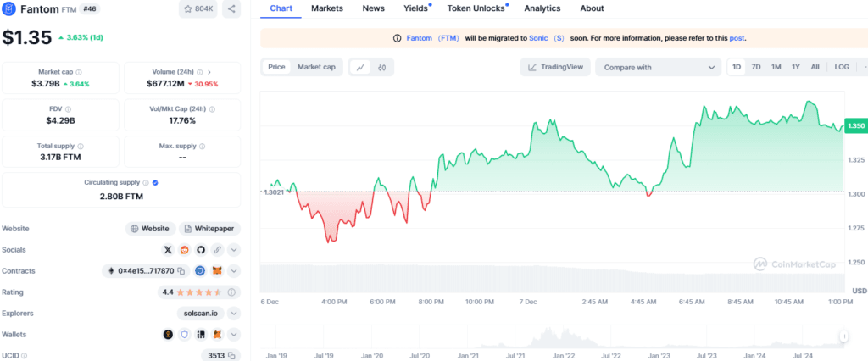Open the TradingView chart button
The image size is (868, 361).
point(555,67)
